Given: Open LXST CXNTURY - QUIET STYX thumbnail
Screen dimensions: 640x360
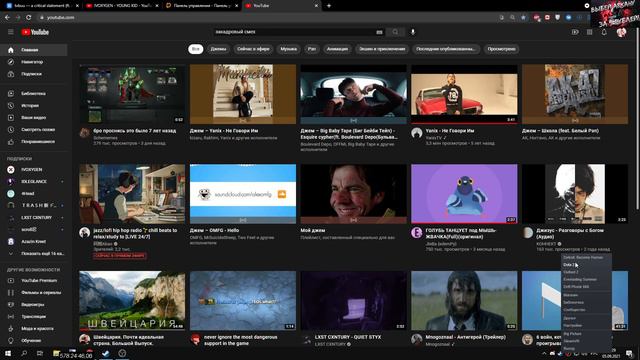Looking at the screenshot, I should 353,301.
